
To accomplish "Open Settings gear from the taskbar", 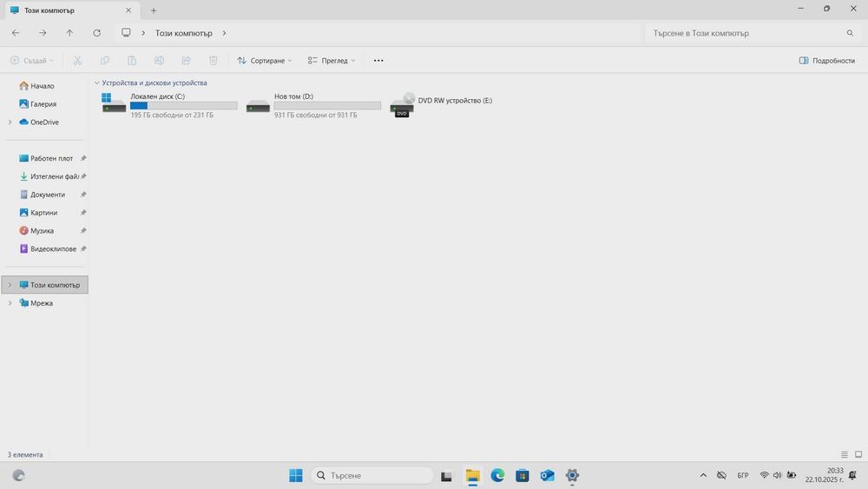I will point(572,475).
